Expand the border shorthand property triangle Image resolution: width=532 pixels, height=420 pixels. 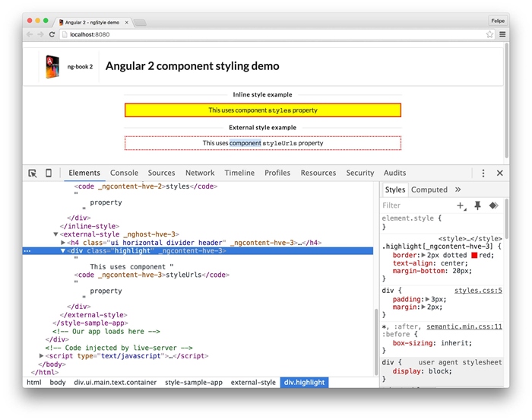423,255
